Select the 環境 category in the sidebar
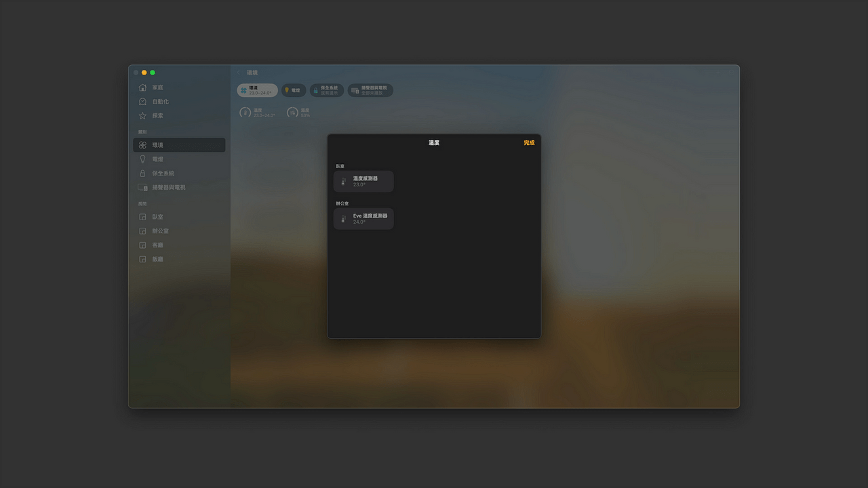868x488 pixels. point(179,145)
